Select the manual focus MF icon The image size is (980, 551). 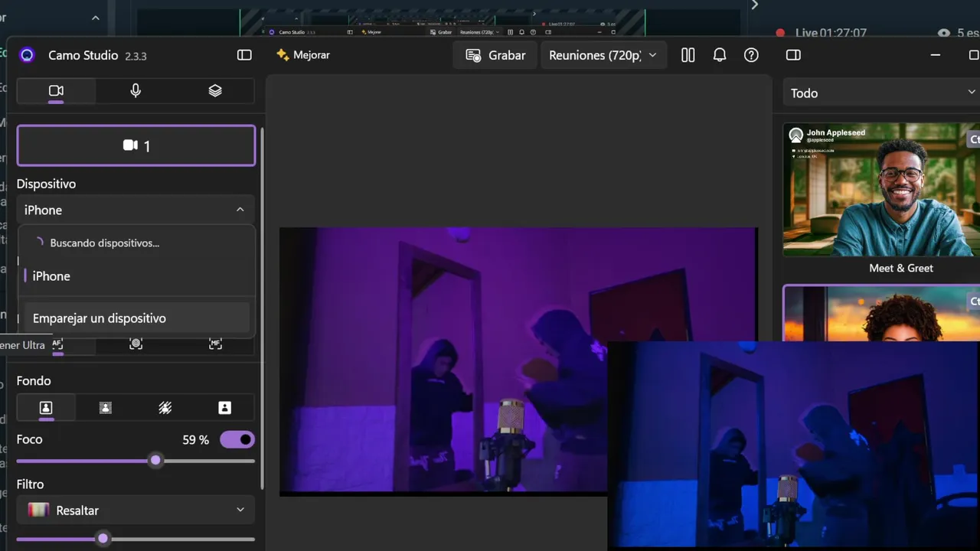click(215, 344)
